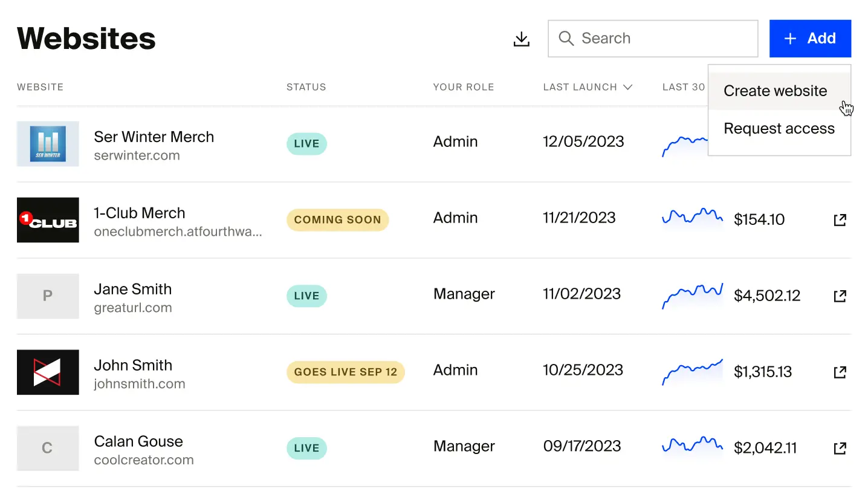Open the Add menu

(811, 38)
